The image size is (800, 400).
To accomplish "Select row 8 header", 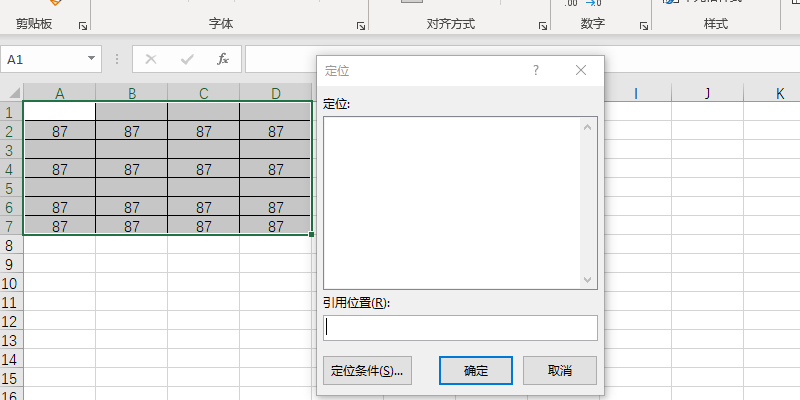I will [11, 245].
